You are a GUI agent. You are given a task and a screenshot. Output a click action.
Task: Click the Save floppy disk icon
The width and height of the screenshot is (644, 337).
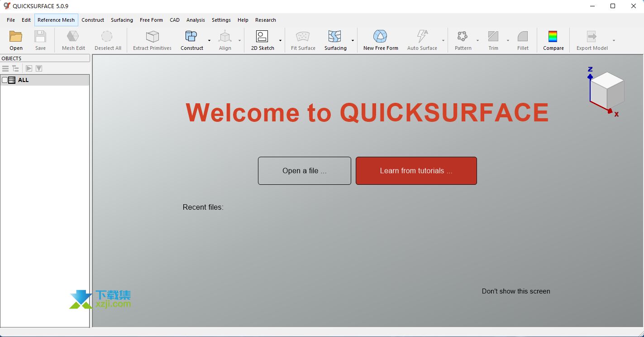tap(40, 37)
